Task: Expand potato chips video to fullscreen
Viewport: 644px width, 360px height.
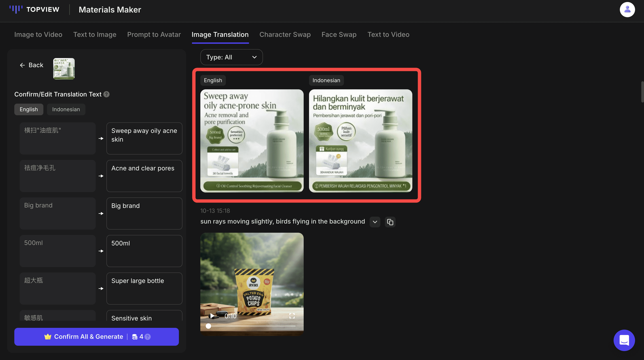Action: pyautogui.click(x=292, y=316)
